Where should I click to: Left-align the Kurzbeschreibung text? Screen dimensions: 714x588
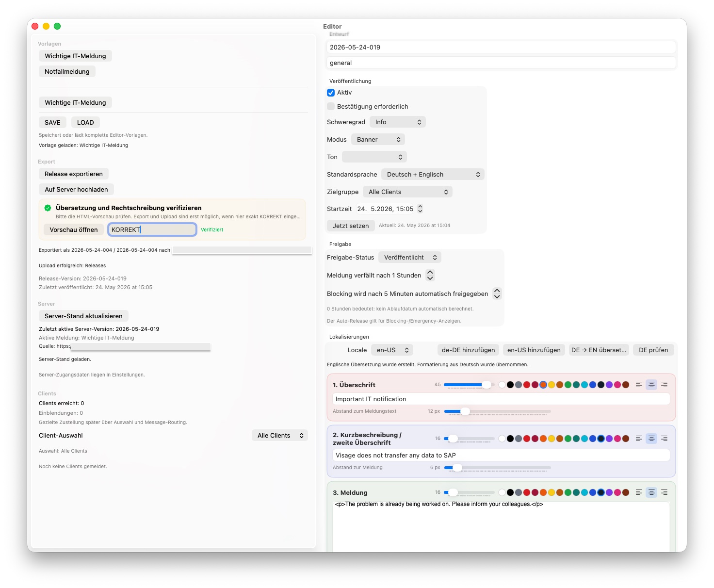click(x=639, y=439)
